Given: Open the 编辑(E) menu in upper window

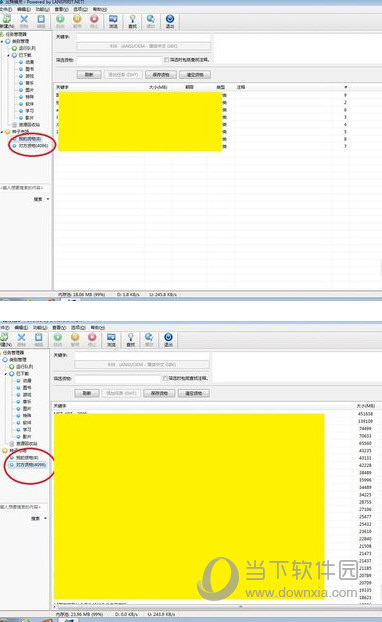Looking at the screenshot, I should [24, 9].
